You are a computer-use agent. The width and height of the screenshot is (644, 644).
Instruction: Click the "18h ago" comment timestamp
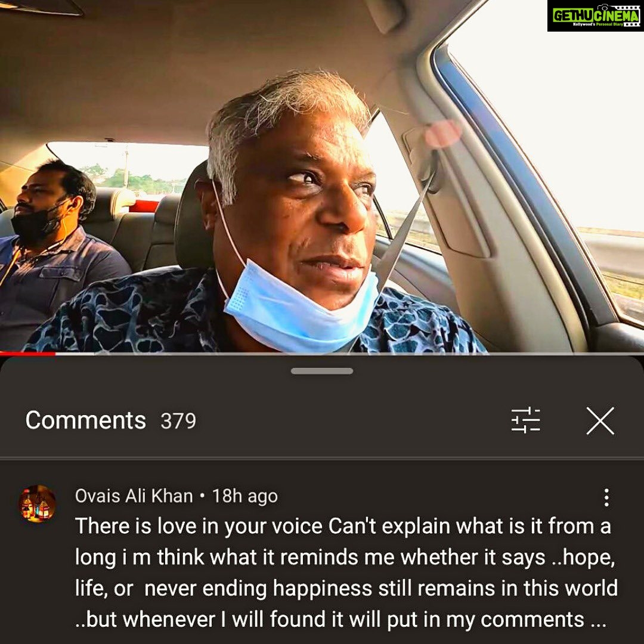coord(245,496)
